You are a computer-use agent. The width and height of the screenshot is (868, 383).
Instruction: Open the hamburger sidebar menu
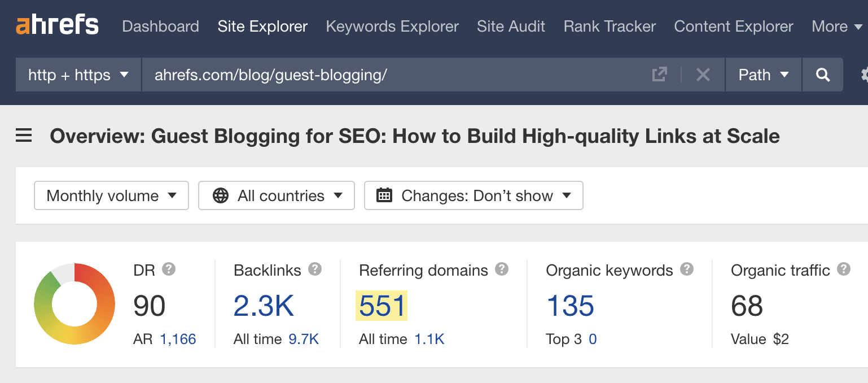click(x=24, y=136)
